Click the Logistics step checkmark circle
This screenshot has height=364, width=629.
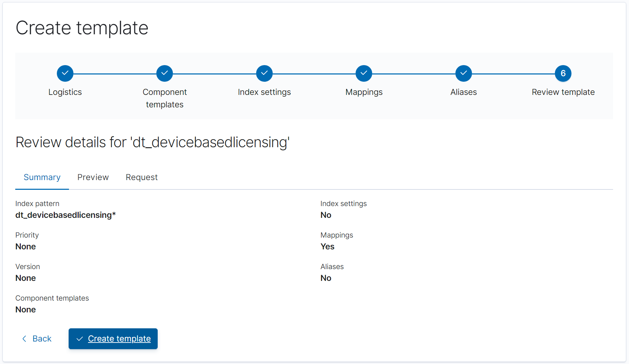65,73
